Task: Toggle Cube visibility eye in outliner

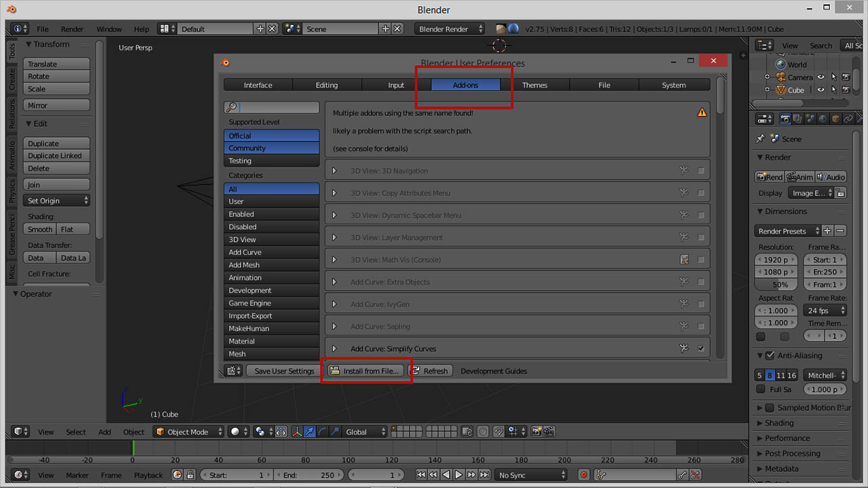Action: 821,90
